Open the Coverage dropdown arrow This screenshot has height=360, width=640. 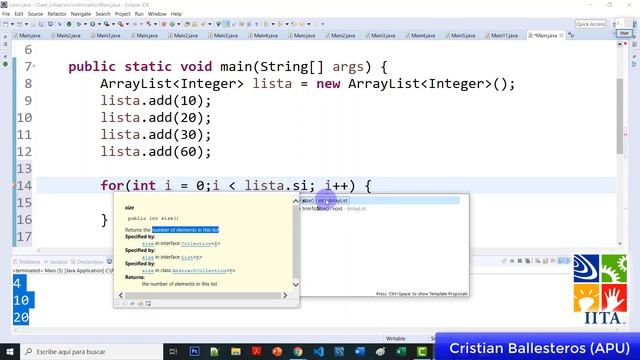113,24
